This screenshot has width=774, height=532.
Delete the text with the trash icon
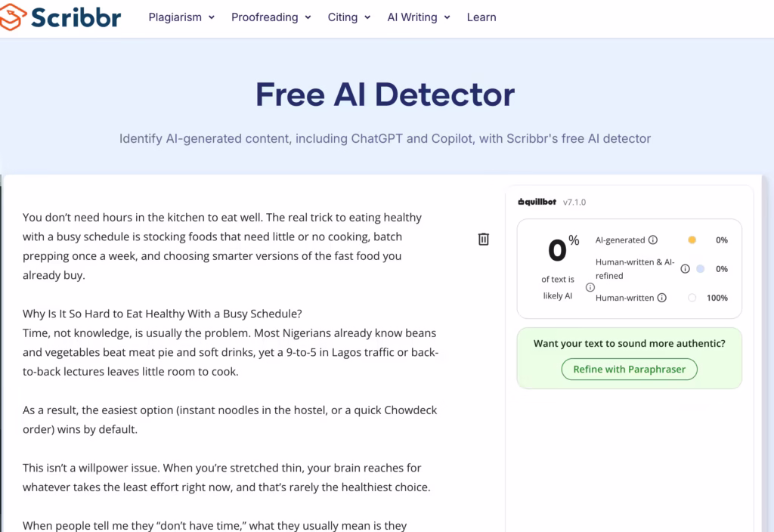(x=483, y=239)
